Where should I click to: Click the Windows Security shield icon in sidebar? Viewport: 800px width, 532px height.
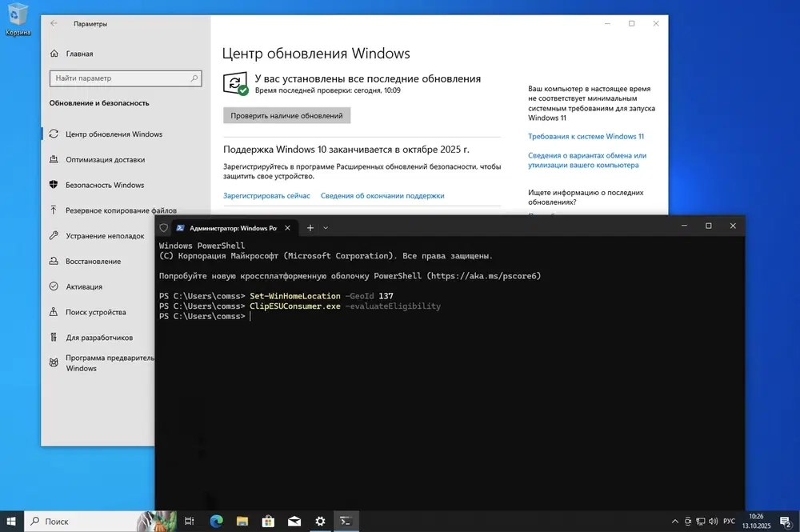tap(54, 185)
